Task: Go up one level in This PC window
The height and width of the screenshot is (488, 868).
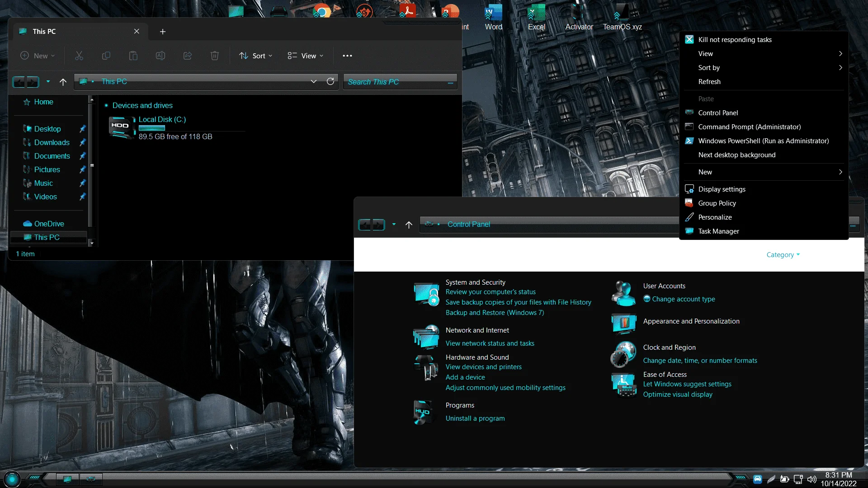Action: (63, 82)
